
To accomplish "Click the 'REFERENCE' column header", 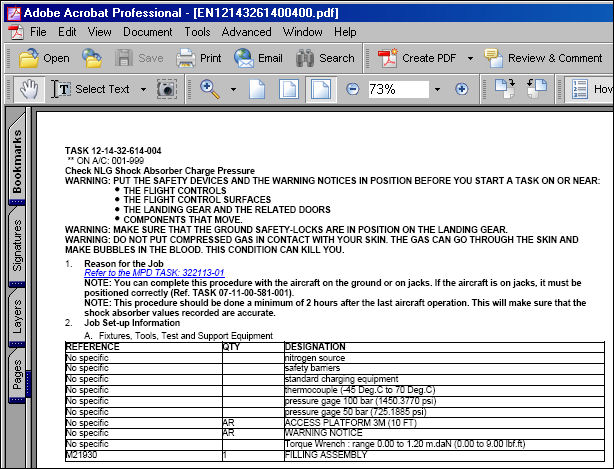I will 144,347.
